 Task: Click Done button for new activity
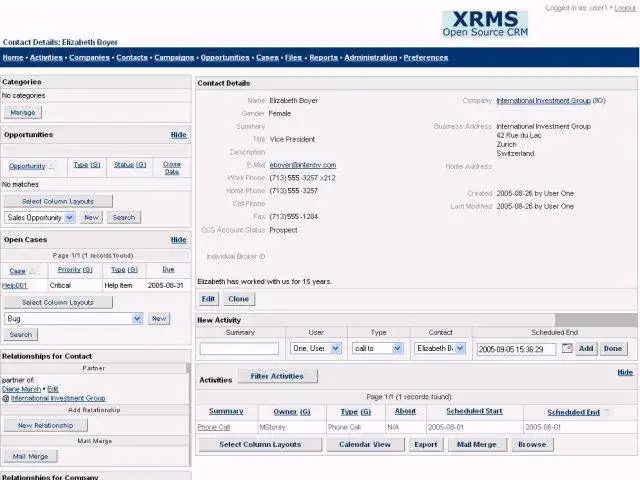[613, 349]
